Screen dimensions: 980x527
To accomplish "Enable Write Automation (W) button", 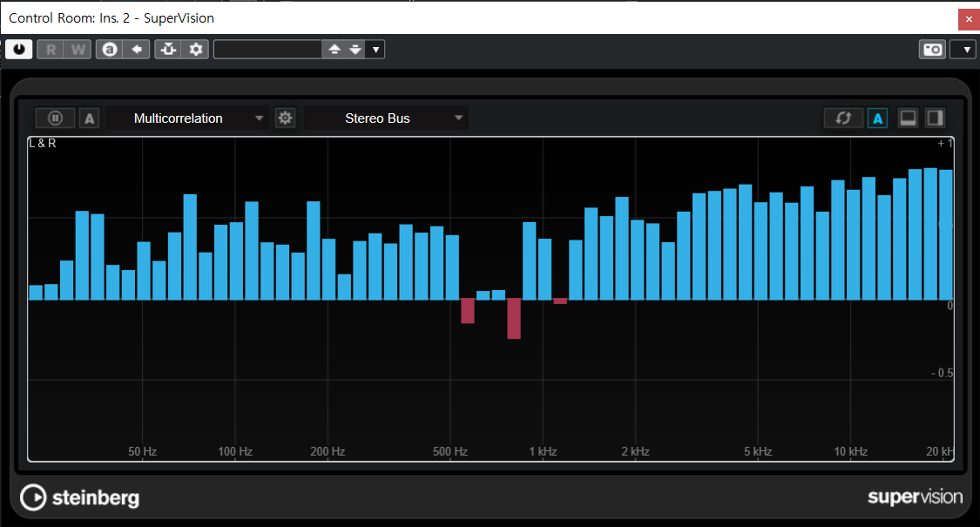I will point(78,50).
